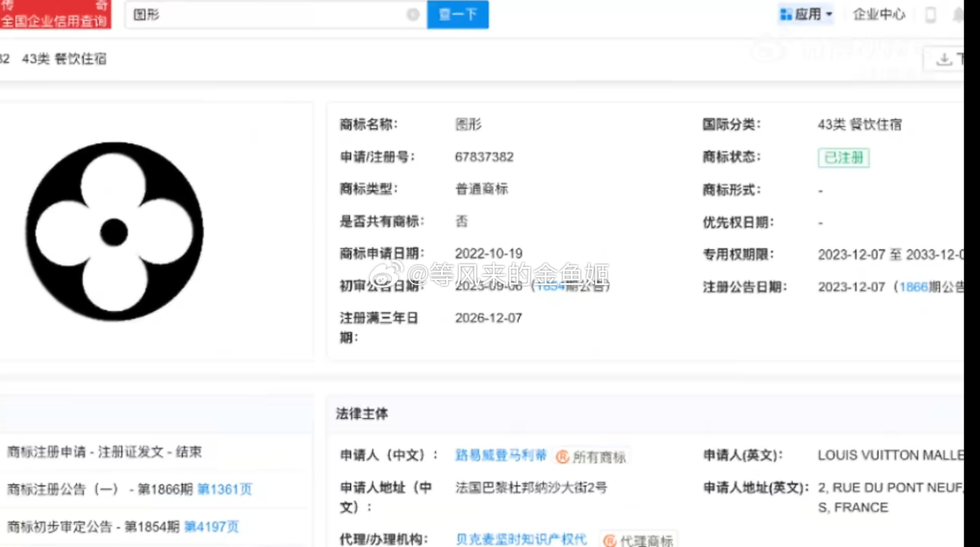Click 普通商标 trademark type value
Screen dimensions: 980x547
pyautogui.click(x=481, y=189)
